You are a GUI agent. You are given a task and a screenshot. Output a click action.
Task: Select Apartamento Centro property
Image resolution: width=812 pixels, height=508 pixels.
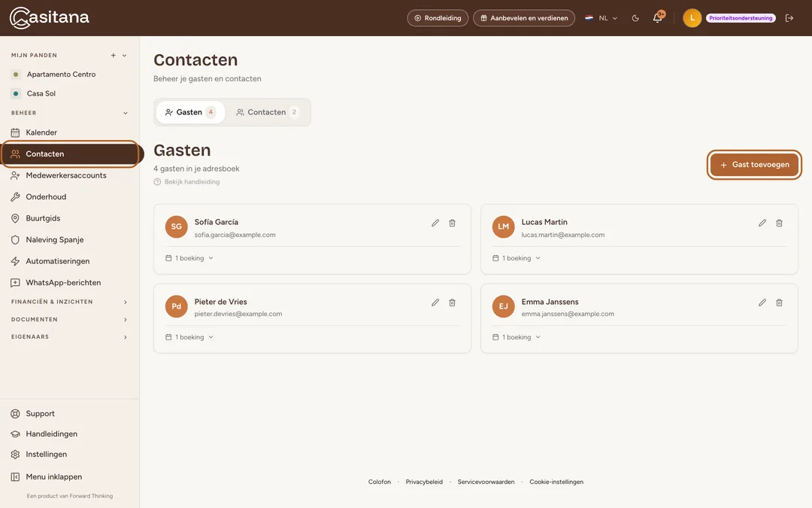coord(61,74)
